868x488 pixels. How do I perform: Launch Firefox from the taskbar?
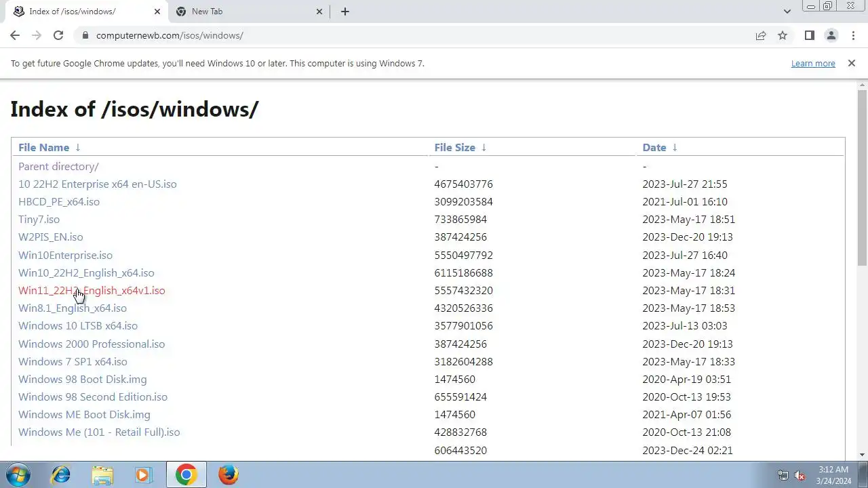(x=228, y=474)
